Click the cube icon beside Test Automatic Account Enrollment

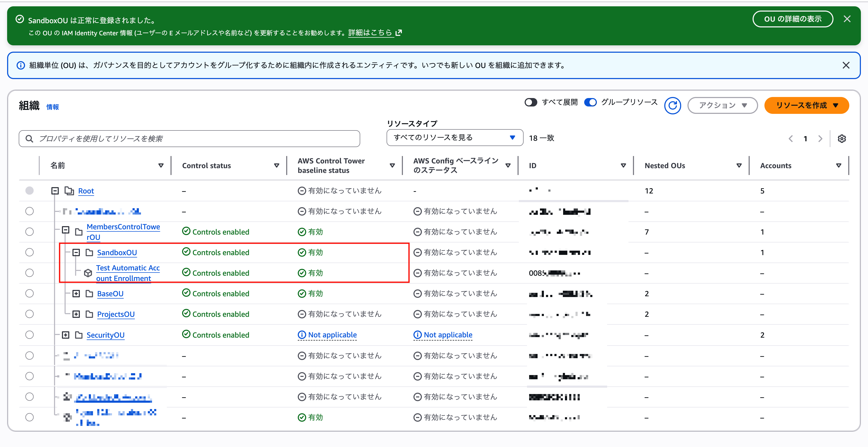88,273
